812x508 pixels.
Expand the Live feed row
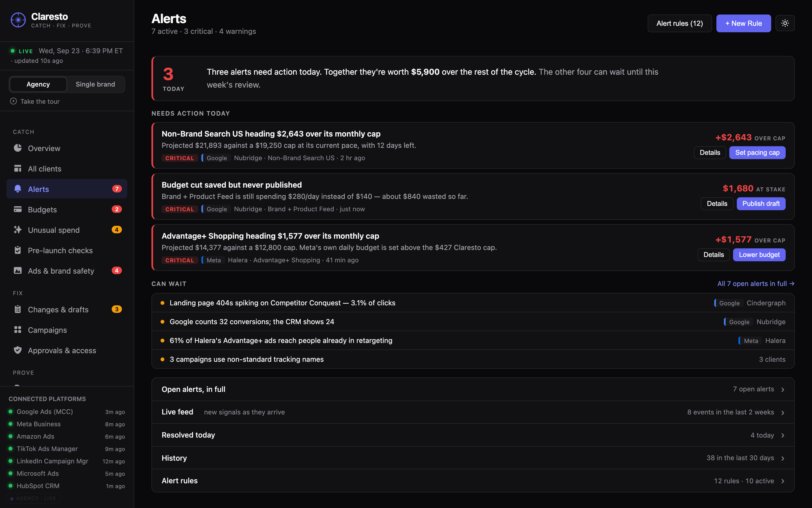473,412
